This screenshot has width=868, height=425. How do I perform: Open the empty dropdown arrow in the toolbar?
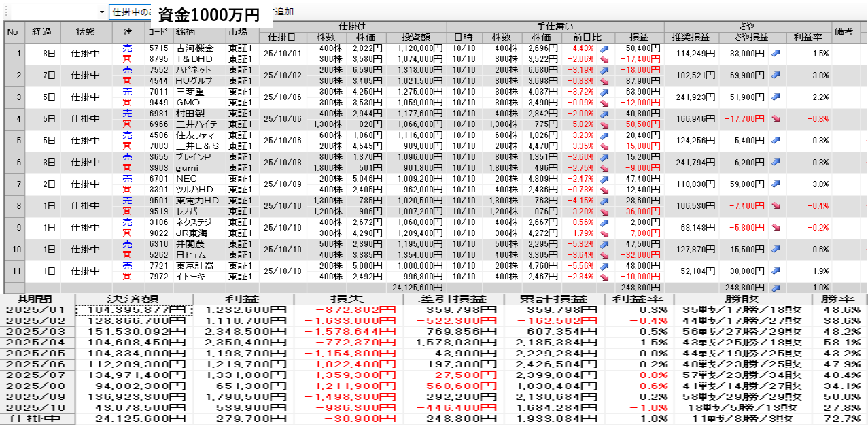101,12
